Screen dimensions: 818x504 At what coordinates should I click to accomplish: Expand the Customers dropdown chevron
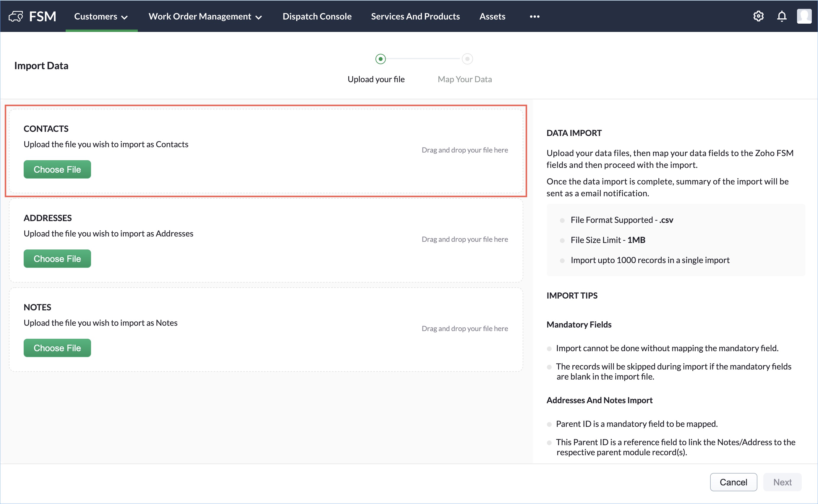(125, 17)
